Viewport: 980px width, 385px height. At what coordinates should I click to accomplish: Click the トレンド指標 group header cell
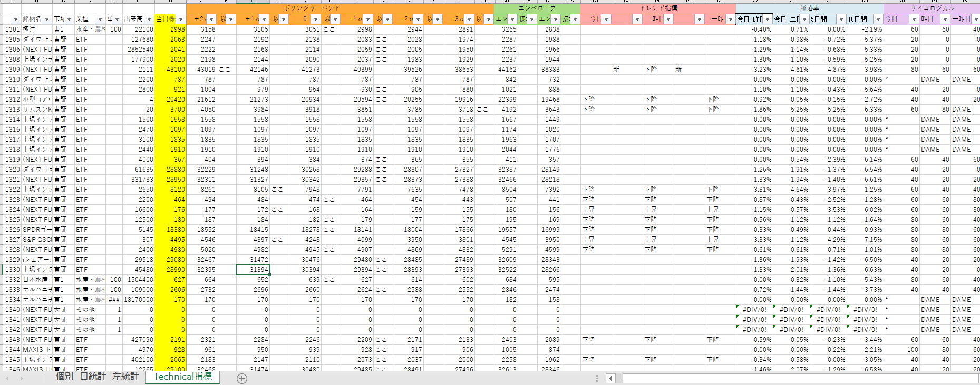point(658,8)
